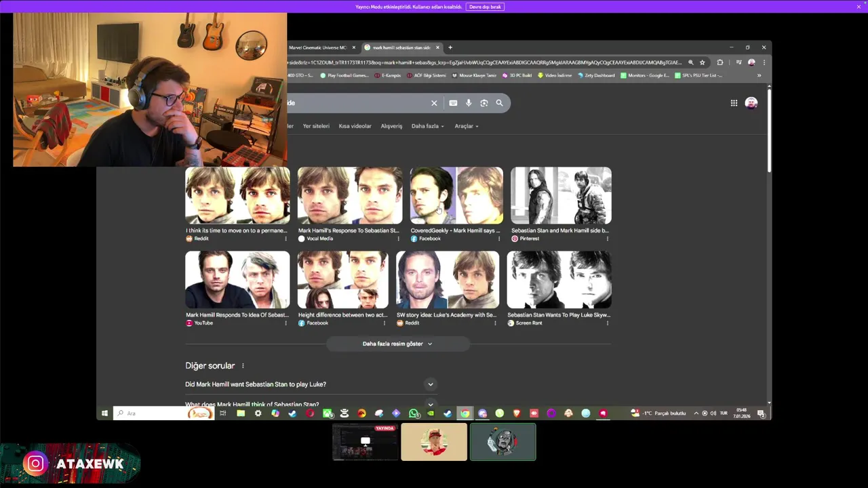Bookmark this page with the star icon
868x488 pixels.
point(703,62)
